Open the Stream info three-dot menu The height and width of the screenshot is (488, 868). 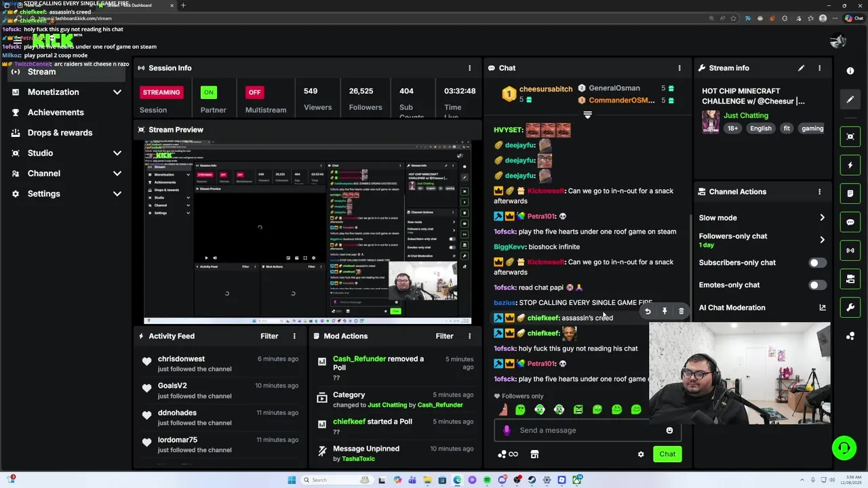[x=819, y=68]
